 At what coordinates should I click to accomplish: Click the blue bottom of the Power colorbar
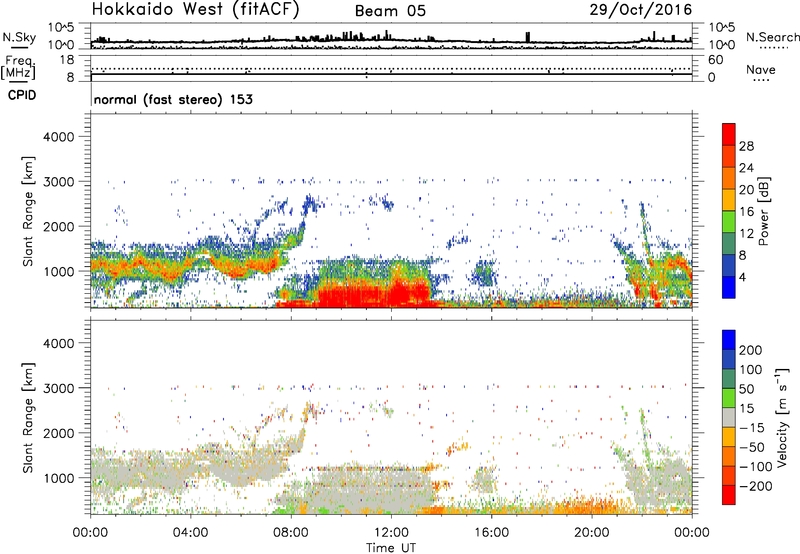[729, 287]
